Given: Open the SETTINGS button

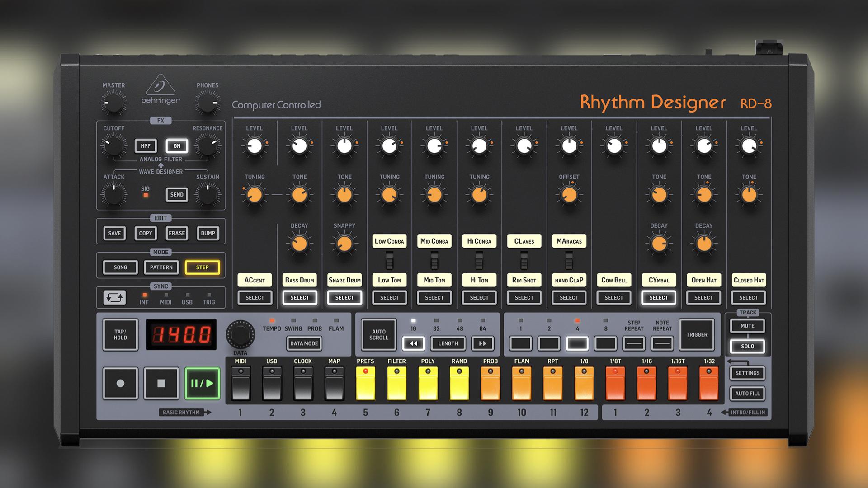Looking at the screenshot, I should (747, 373).
